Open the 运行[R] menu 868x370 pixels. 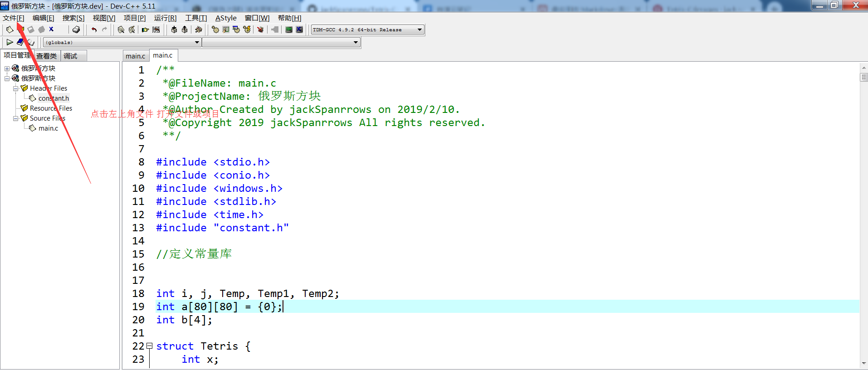[165, 18]
